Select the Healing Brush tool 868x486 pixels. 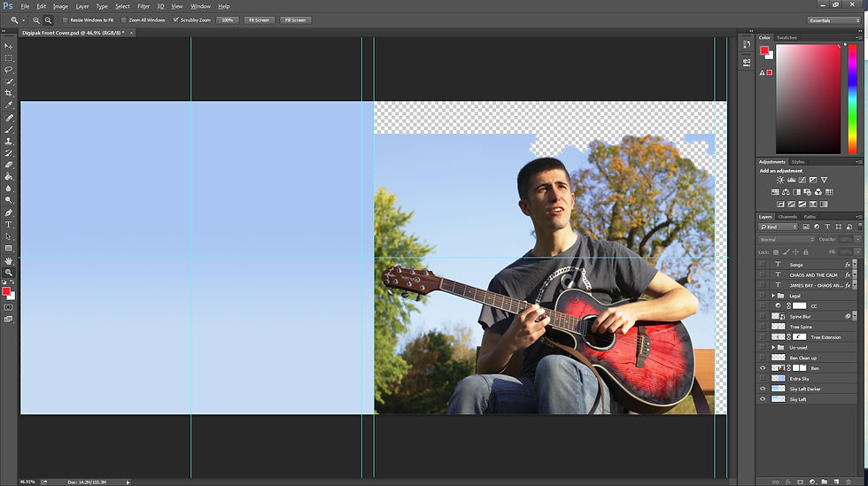coord(8,118)
